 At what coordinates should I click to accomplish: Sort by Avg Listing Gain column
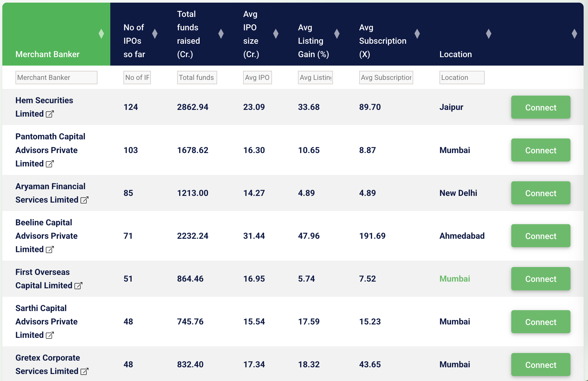tap(337, 34)
